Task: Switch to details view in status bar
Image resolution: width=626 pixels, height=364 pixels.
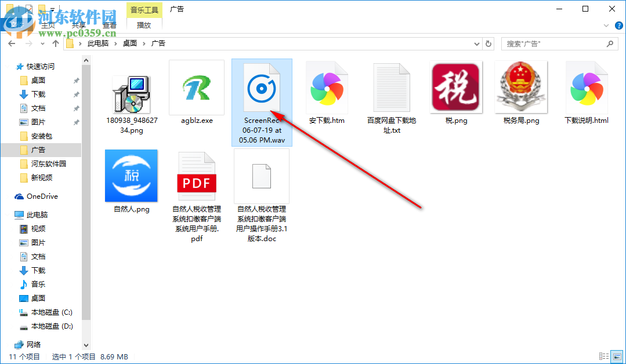Action: 604,356
